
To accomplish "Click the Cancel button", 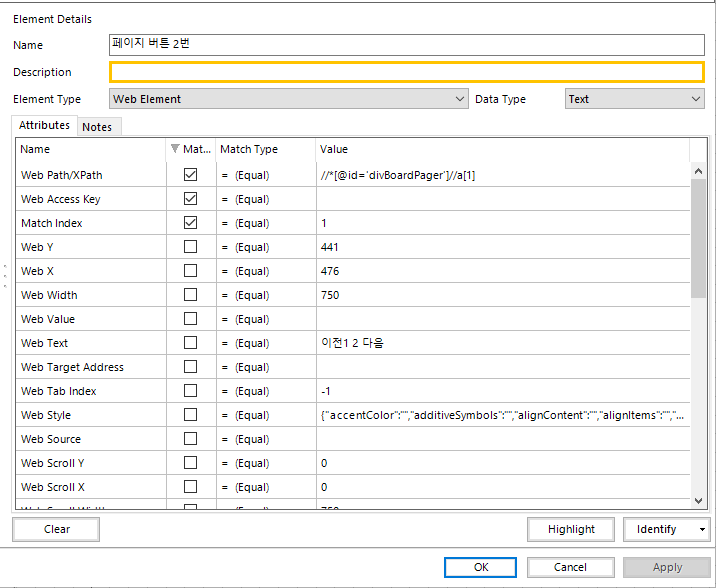I will pos(570,567).
